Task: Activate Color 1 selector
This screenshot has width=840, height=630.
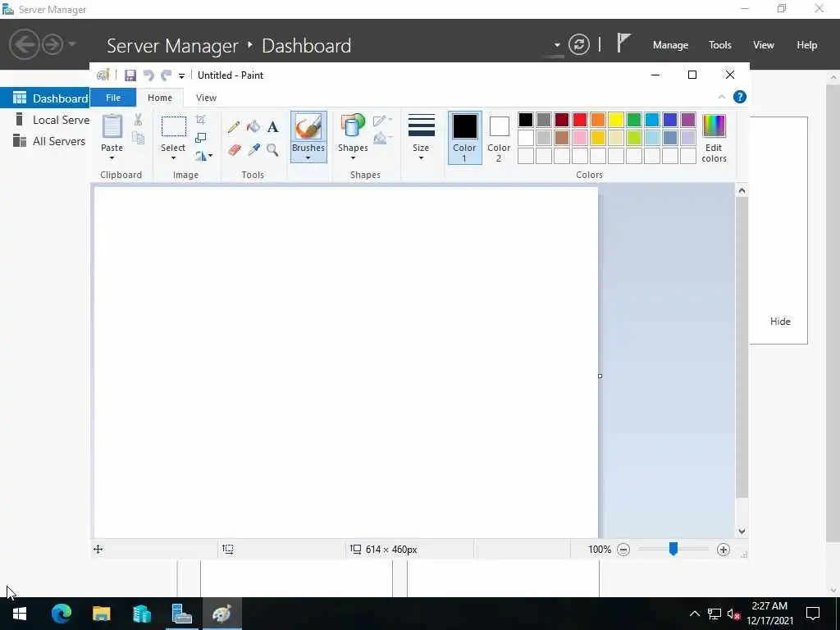Action: tap(464, 138)
